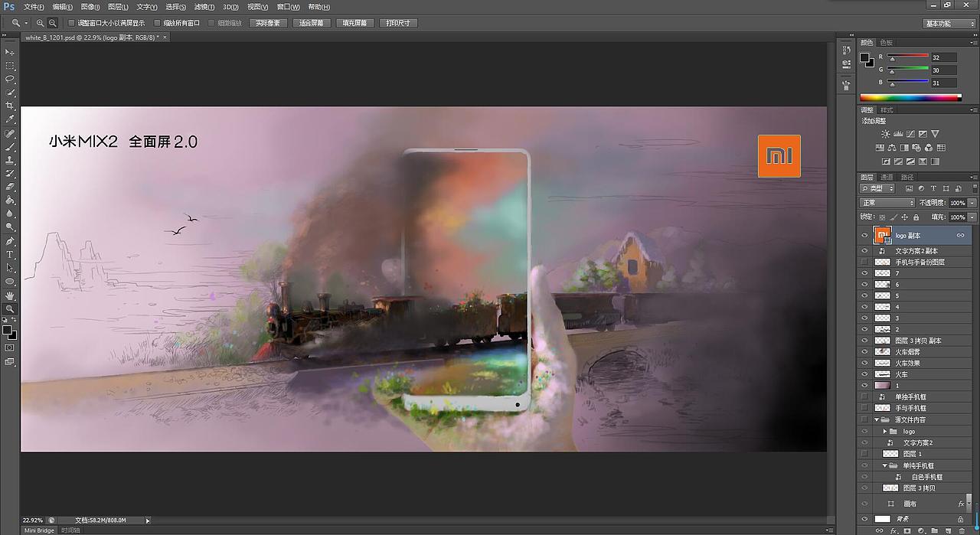The width and height of the screenshot is (980, 535).
Task: Enable '缩放所有窗口' checkbox
Action: click(158, 23)
